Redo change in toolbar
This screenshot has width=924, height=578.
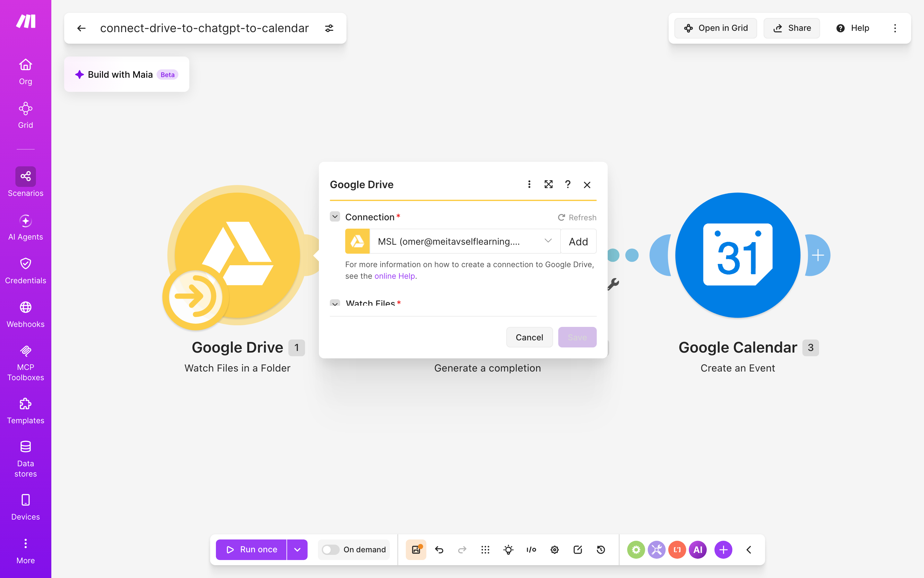[x=462, y=549]
